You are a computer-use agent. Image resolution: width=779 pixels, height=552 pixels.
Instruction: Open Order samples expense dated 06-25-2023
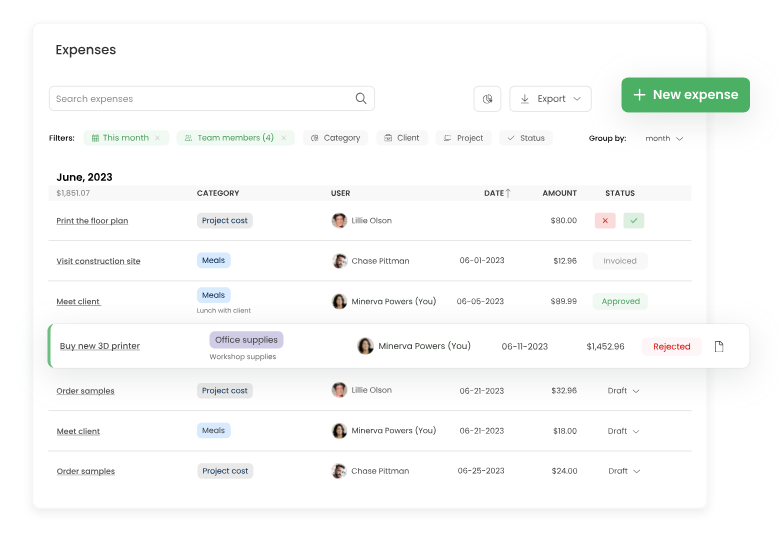coord(86,472)
